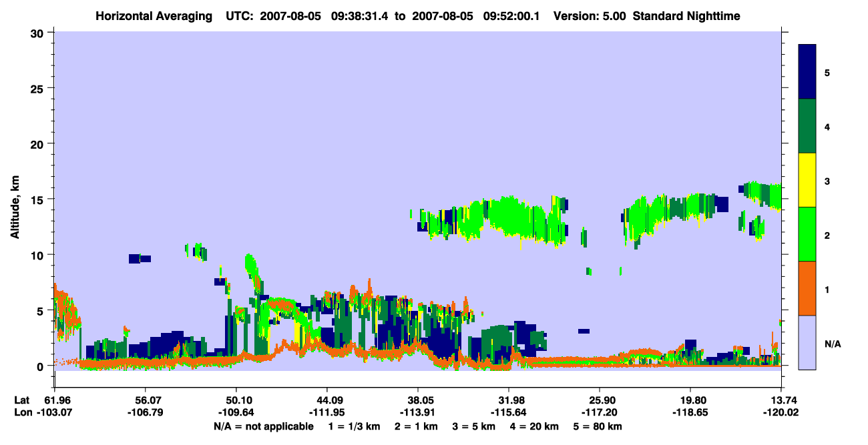Click the longitude value -117.20
Screen dimensions: 868x445
(x=600, y=413)
